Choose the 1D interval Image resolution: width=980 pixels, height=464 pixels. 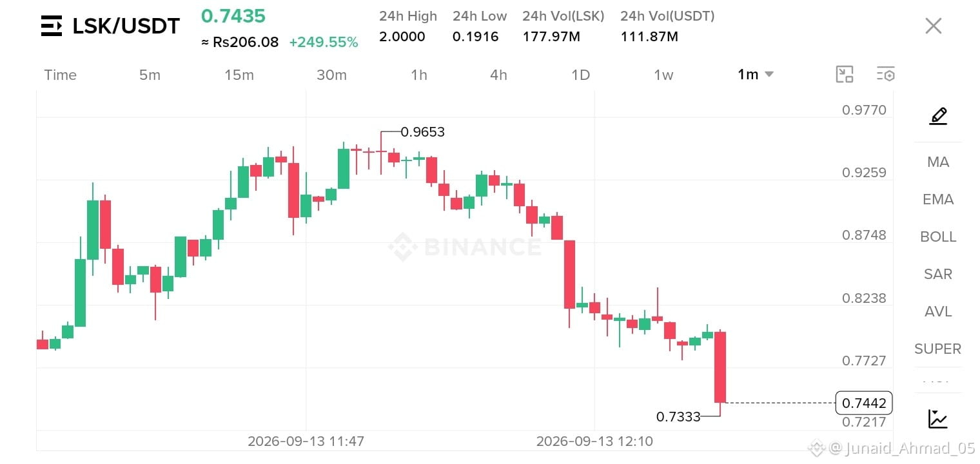click(581, 75)
